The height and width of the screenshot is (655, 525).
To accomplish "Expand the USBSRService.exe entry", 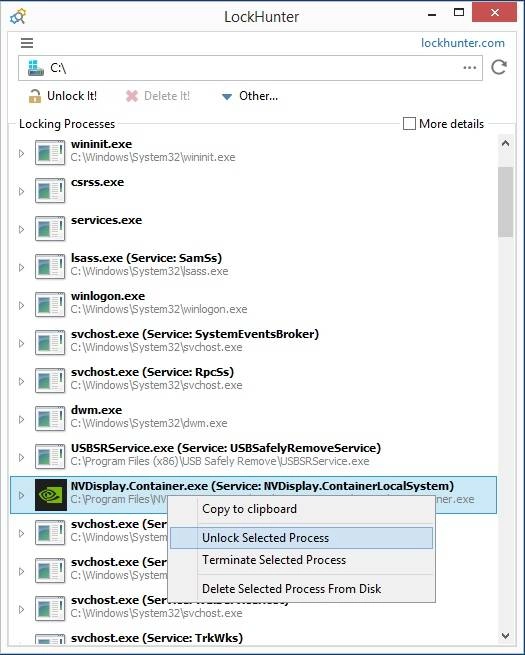I will pyautogui.click(x=21, y=457).
